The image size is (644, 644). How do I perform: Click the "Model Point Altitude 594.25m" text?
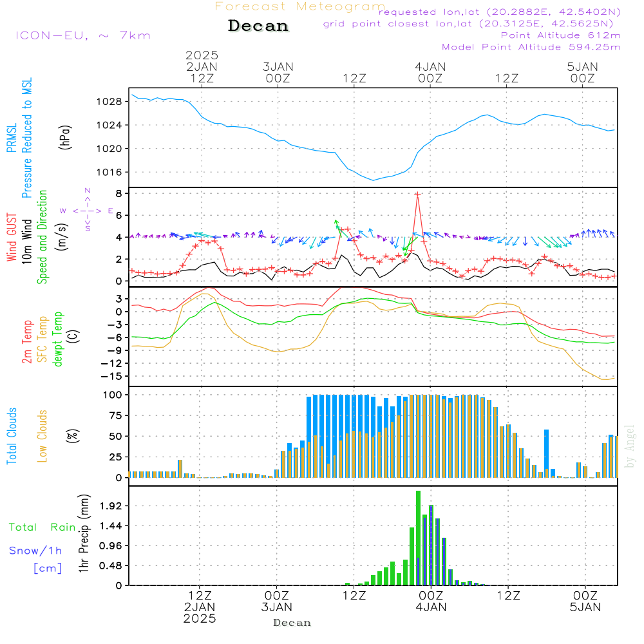point(531,47)
